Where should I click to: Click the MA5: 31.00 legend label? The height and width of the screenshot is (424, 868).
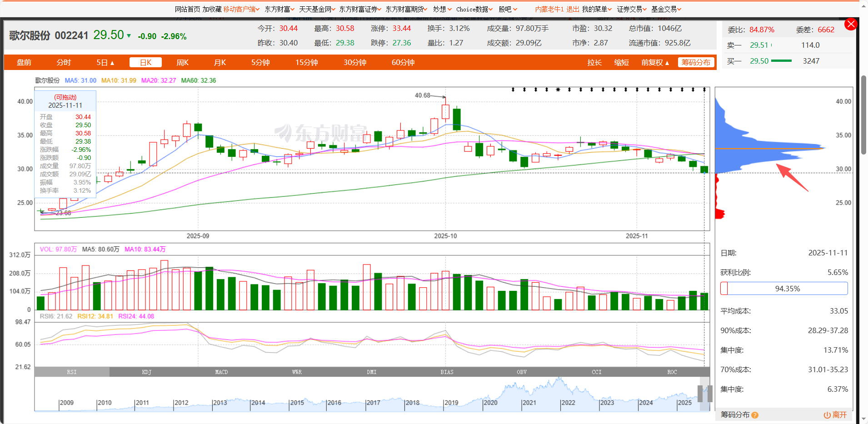pyautogui.click(x=80, y=80)
